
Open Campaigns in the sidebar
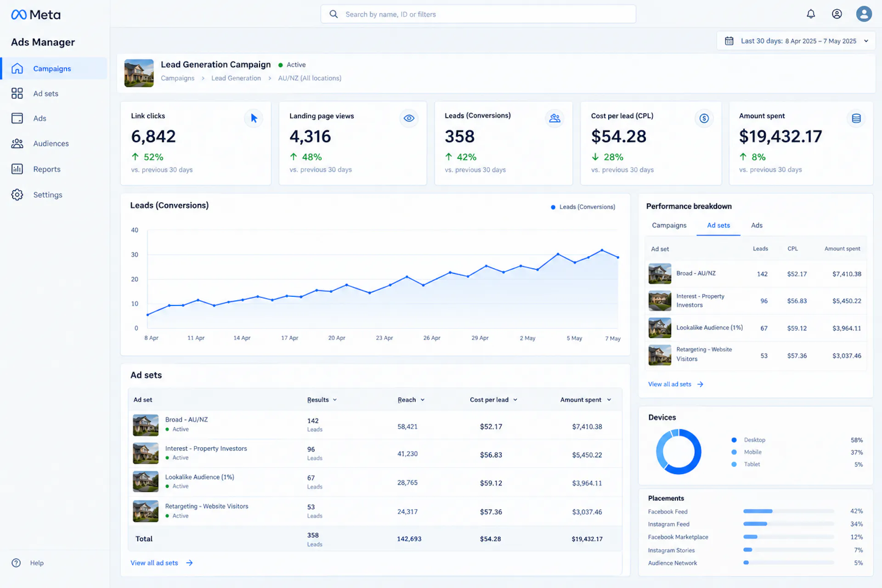54,68
